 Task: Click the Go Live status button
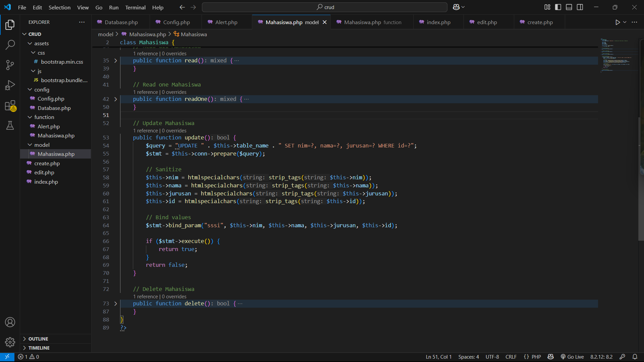click(x=572, y=357)
